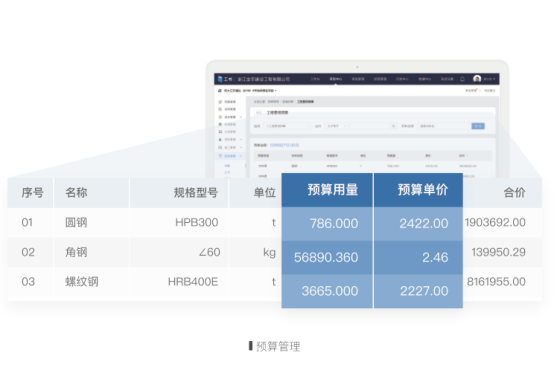Image resolution: width=554 pixels, height=374 pixels.
Task: Click the 角钢 name cell
Action: pyautogui.click(x=76, y=252)
